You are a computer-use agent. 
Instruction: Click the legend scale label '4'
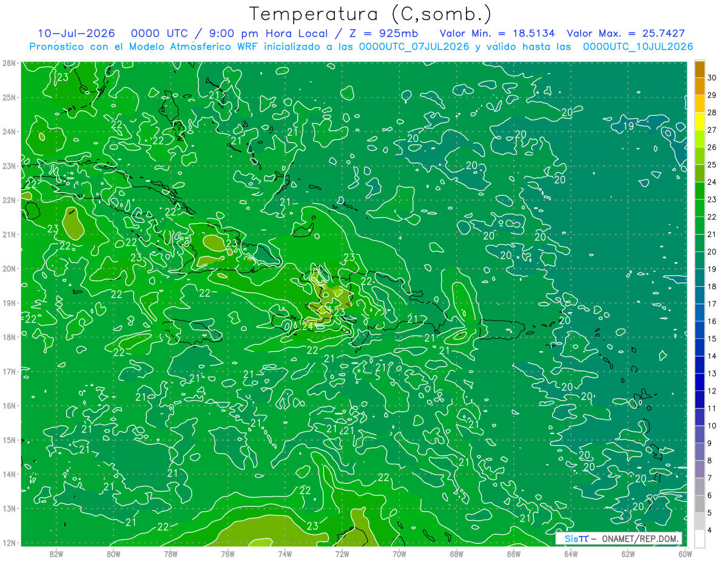click(710, 530)
